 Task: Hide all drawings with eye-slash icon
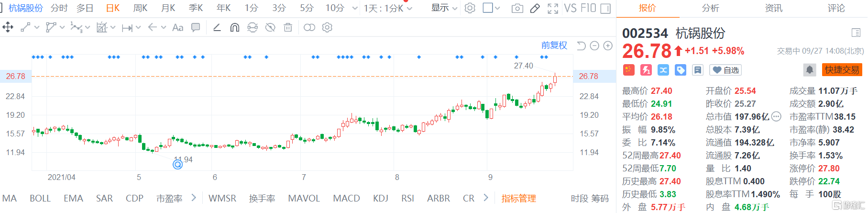click(270, 27)
